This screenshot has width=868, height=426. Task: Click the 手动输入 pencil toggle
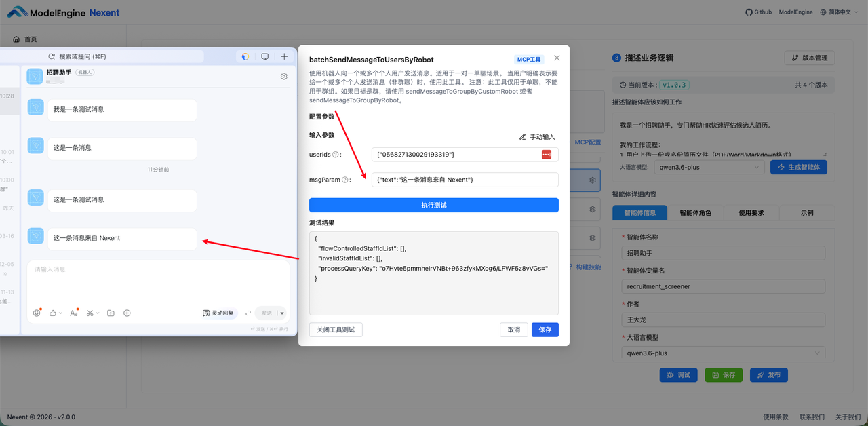pyautogui.click(x=537, y=136)
